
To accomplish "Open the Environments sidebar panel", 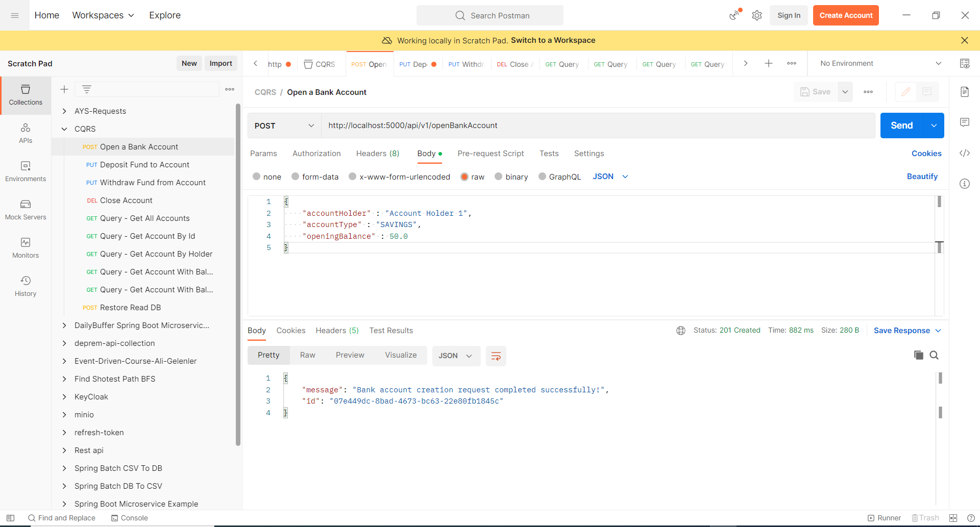I will point(26,172).
